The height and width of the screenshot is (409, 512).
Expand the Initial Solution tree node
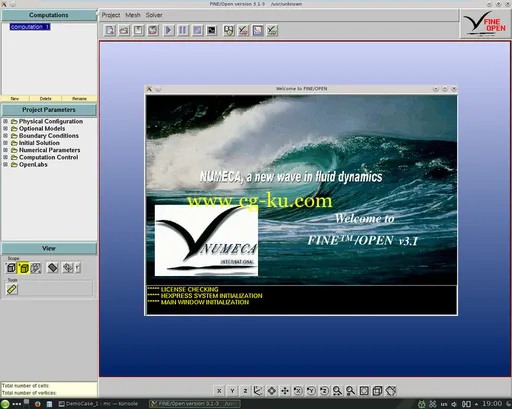5,143
